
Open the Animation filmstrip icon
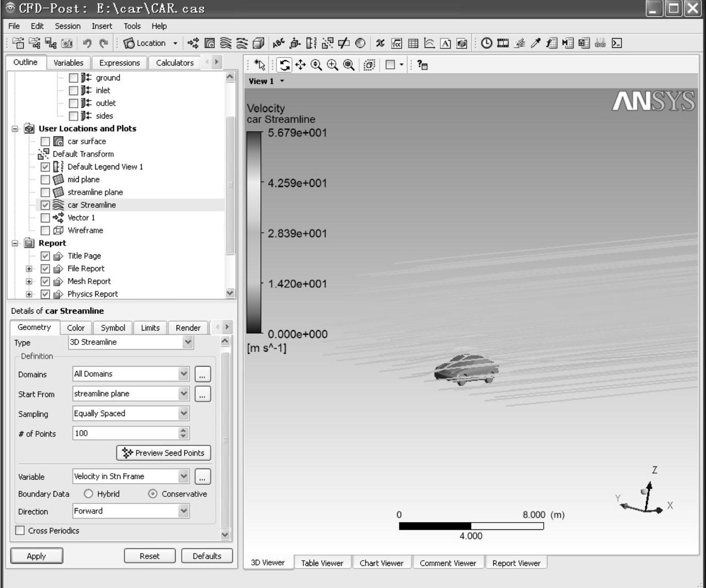point(503,44)
